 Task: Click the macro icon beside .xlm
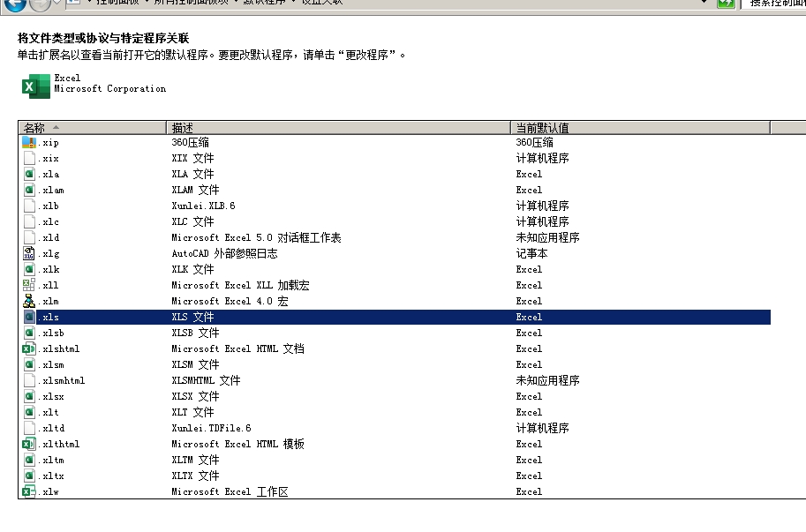(x=29, y=301)
